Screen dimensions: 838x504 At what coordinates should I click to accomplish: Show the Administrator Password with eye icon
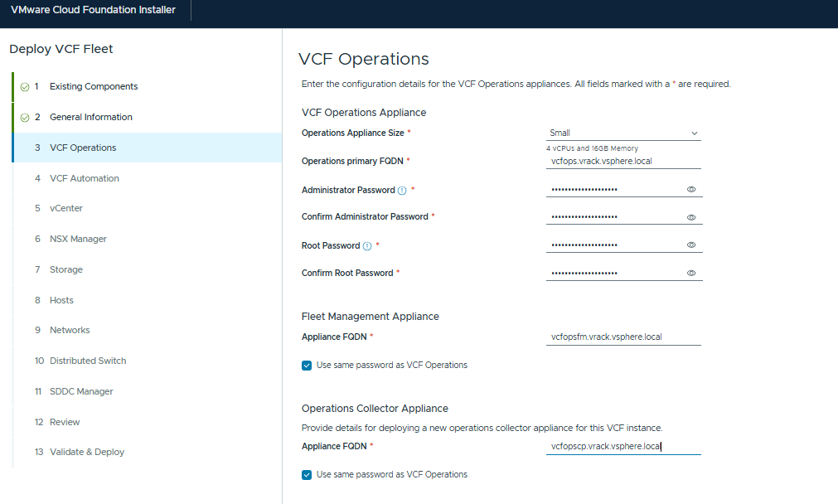click(x=691, y=190)
